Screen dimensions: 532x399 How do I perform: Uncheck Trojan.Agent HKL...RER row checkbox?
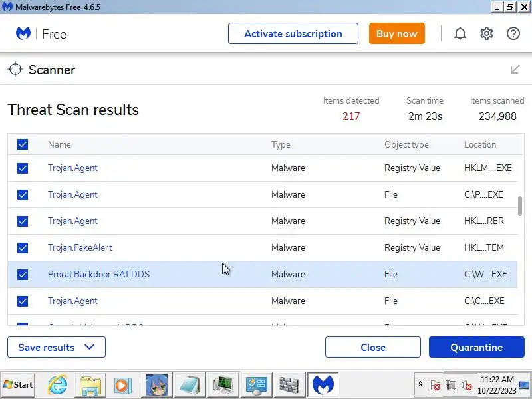[23, 221]
